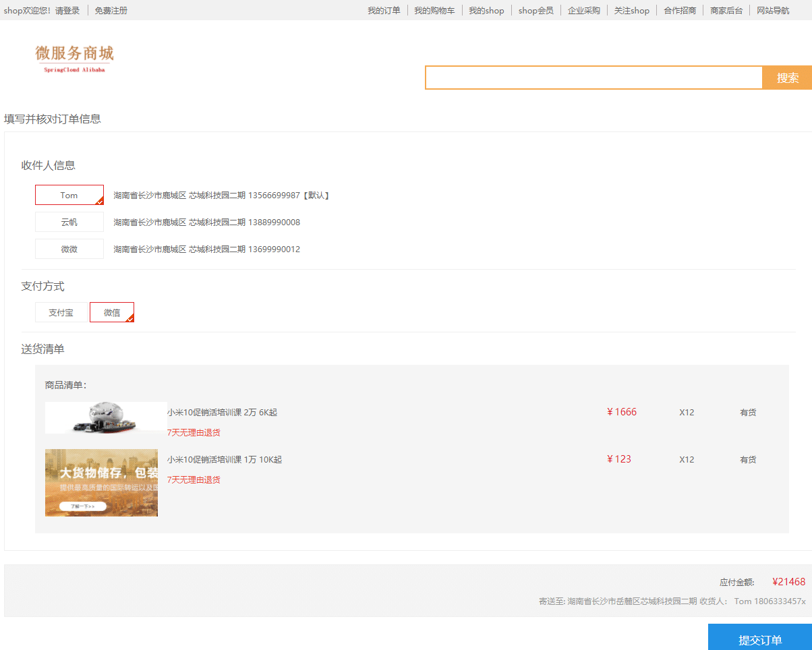This screenshot has height=650, width=812.
Task: Click the 微服务商城 logo
Action: point(74,59)
